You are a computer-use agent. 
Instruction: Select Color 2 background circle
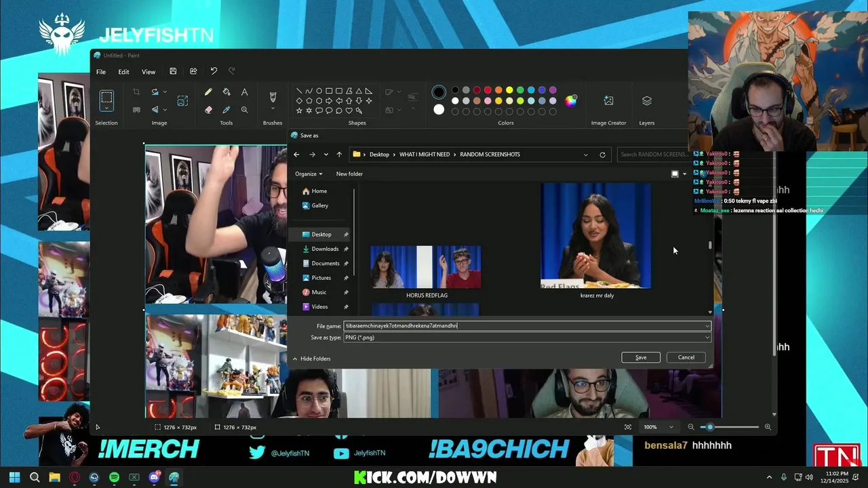439,110
